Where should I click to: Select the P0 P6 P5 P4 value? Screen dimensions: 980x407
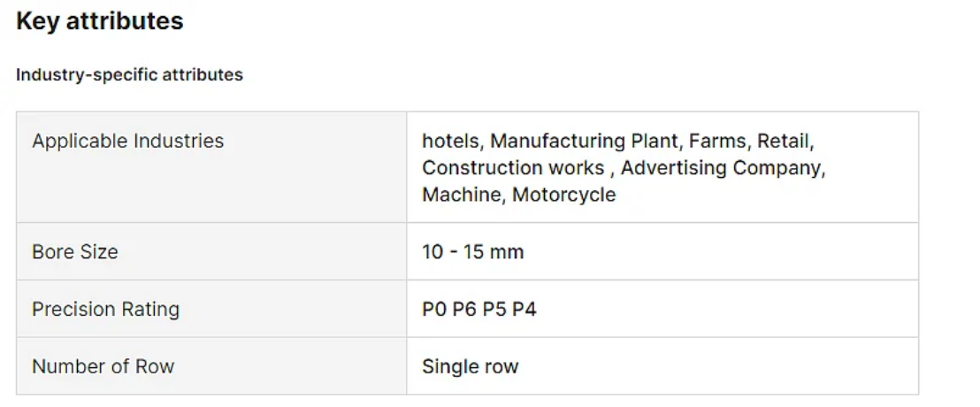click(479, 310)
